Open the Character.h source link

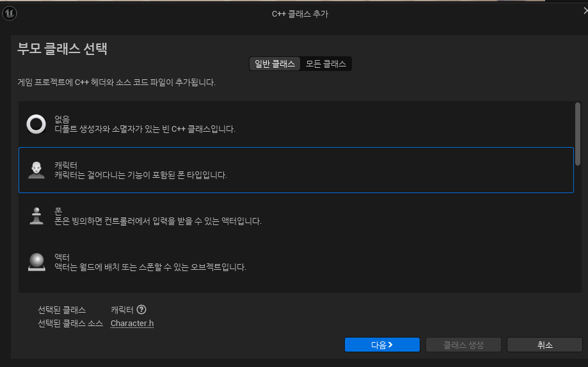click(x=132, y=323)
